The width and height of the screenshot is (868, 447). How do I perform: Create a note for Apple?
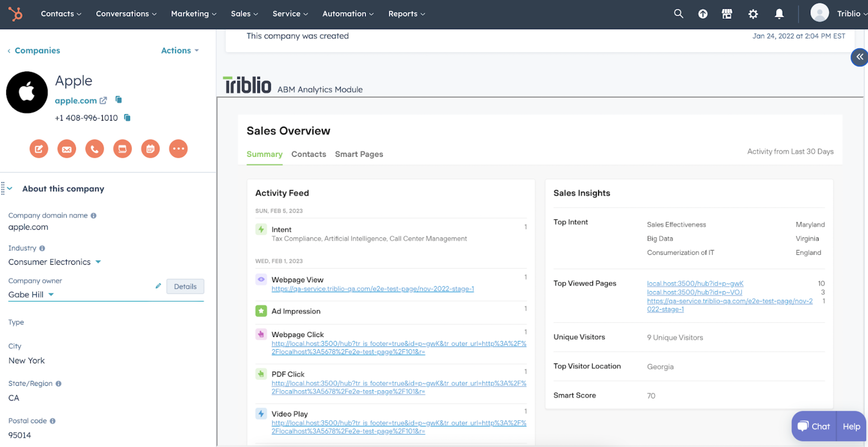pos(39,149)
